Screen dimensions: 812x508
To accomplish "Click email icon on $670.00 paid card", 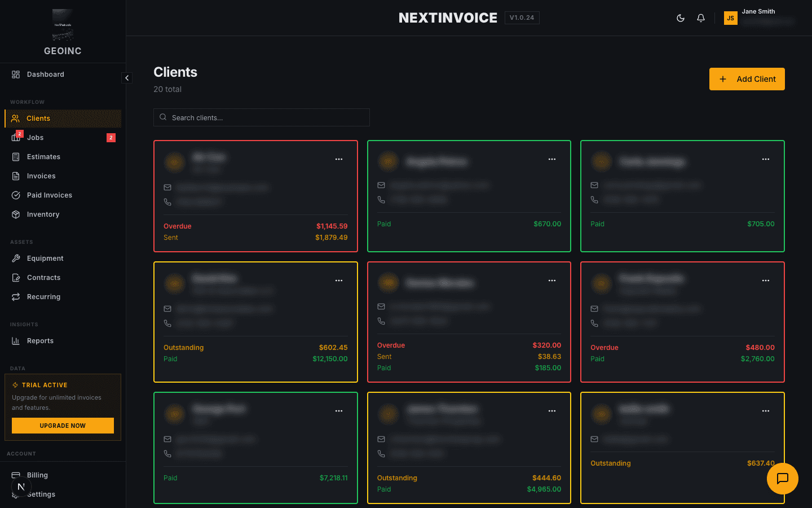I will (x=381, y=185).
